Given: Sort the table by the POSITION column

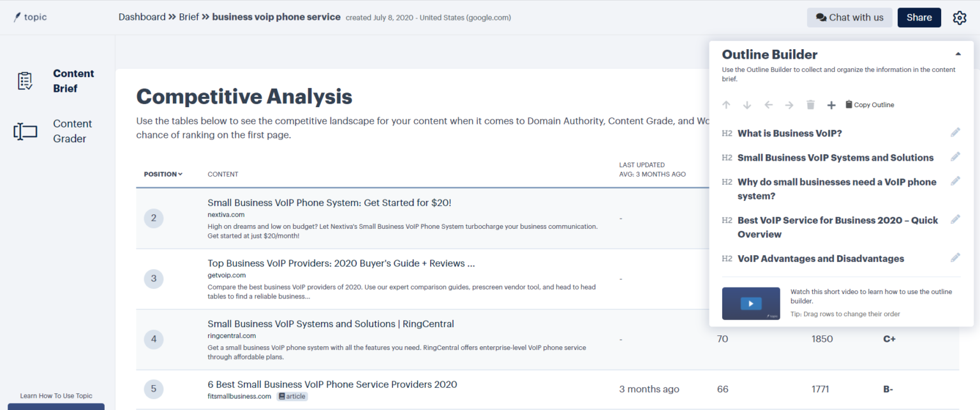Looking at the screenshot, I should click(x=163, y=174).
